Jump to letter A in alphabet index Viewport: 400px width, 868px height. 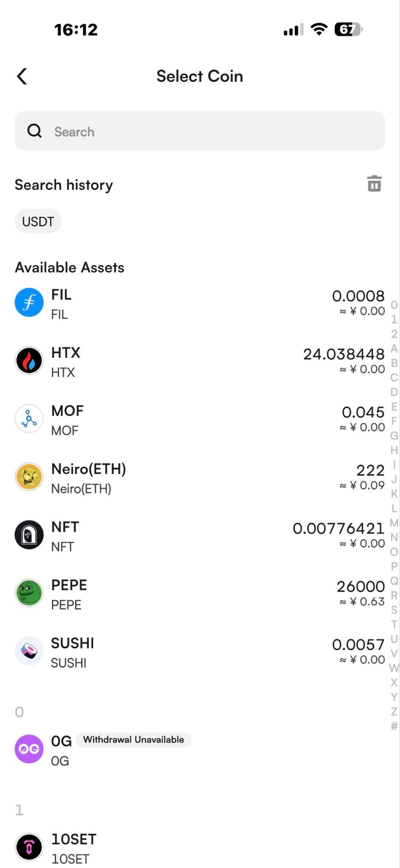pyautogui.click(x=394, y=348)
